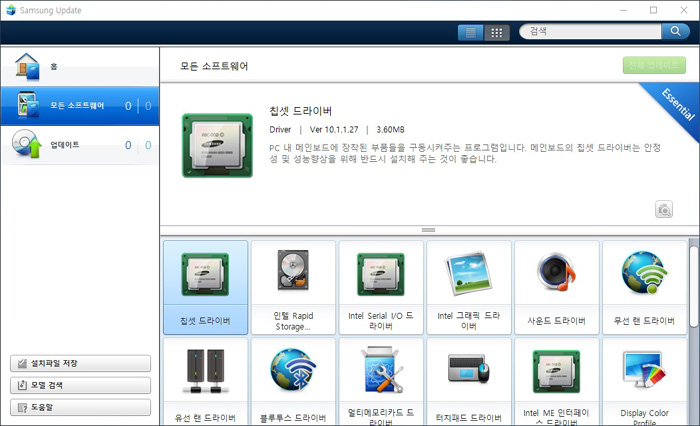Screen dimensions: 700x426
Task: Switch to list view mode
Action: point(471,32)
